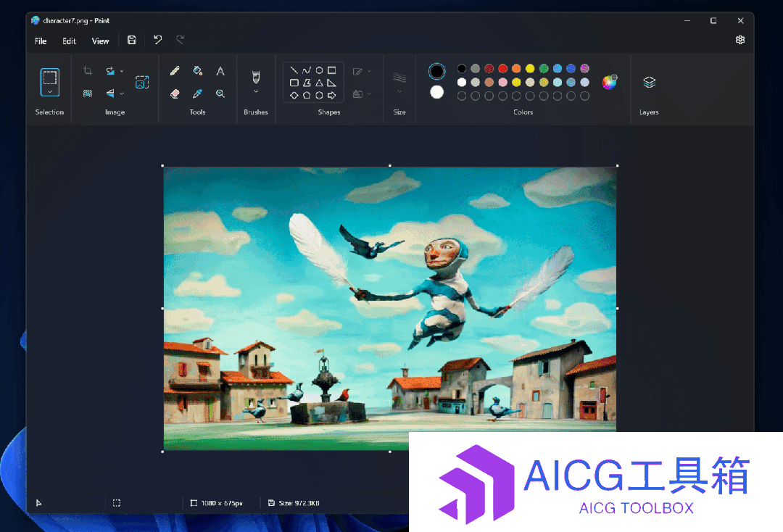
Task: Click the Save icon
Action: [132, 40]
